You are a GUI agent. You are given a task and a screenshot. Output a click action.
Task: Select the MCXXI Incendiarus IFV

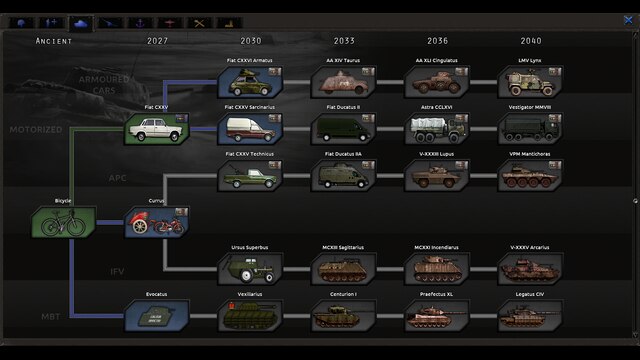[x=437, y=269]
